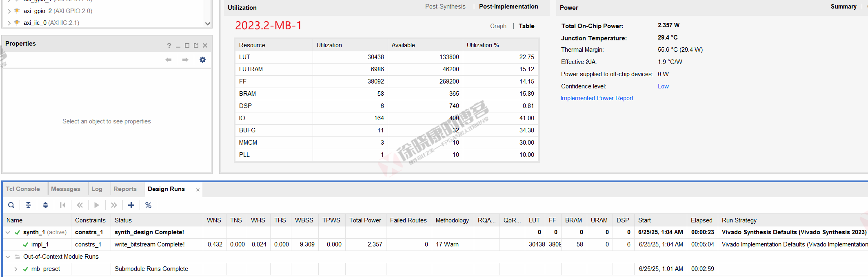Launch runs with the play icon
868x277 pixels.
pos(97,205)
